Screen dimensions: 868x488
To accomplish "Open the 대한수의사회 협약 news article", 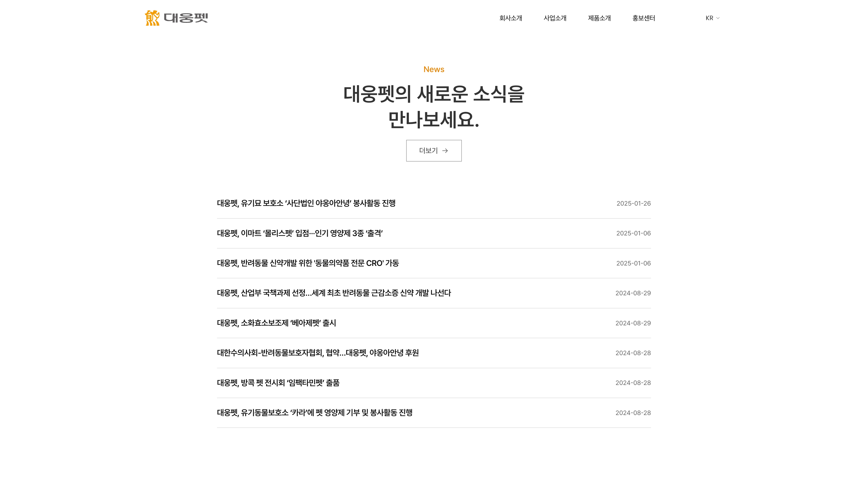I will click(x=317, y=353).
